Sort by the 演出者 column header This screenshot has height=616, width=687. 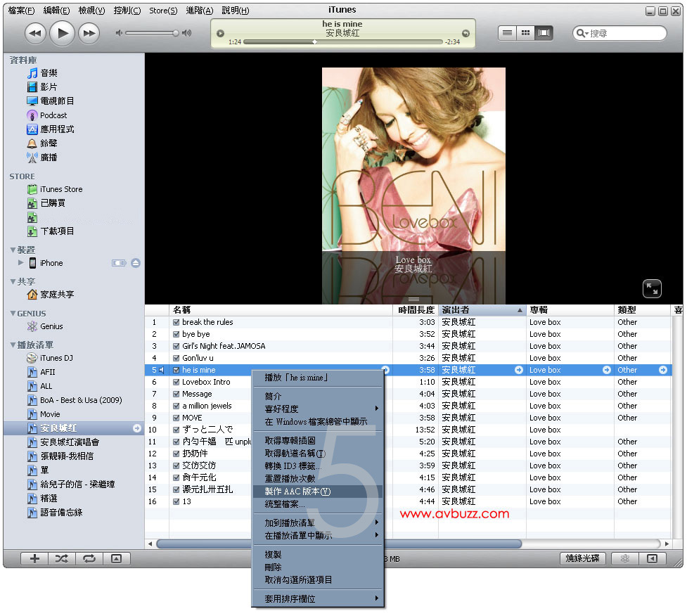pos(482,310)
